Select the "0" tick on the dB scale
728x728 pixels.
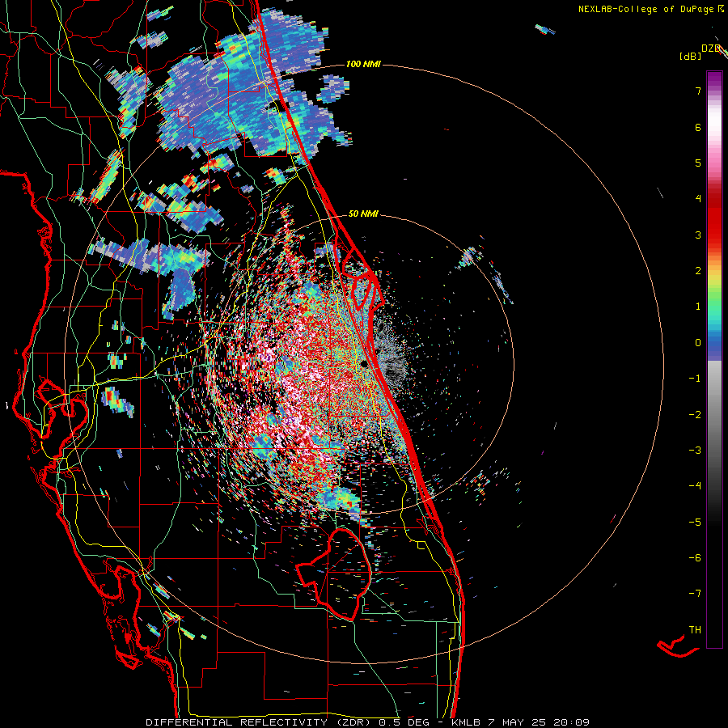click(698, 343)
